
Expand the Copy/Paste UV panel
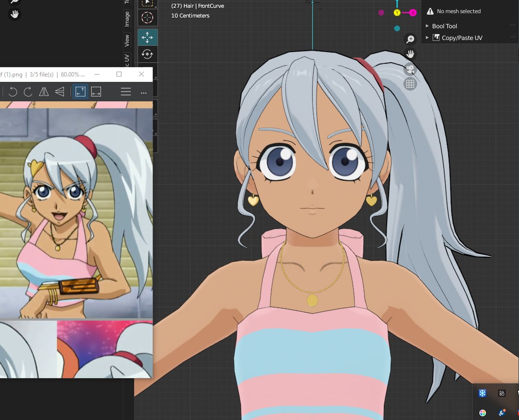(427, 38)
